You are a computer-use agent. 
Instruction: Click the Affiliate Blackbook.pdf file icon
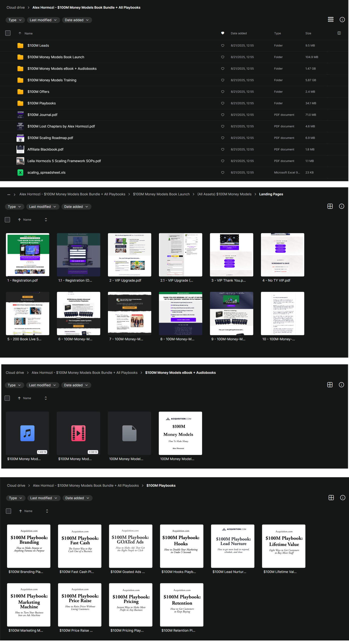[20, 149]
